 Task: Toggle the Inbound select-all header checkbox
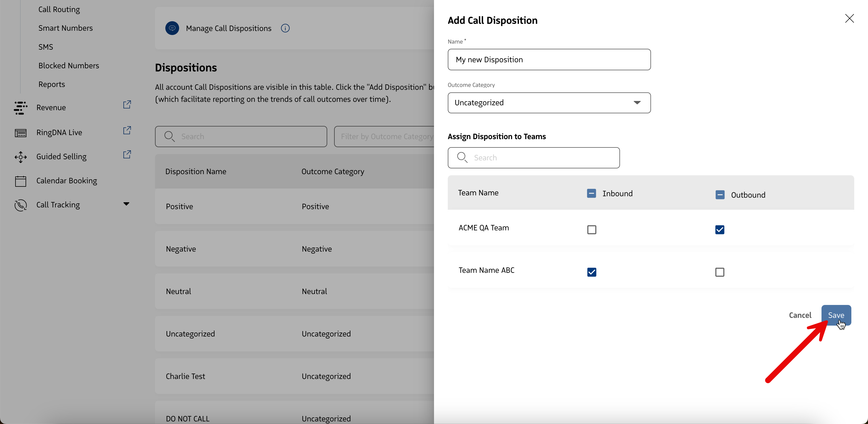tap(591, 193)
